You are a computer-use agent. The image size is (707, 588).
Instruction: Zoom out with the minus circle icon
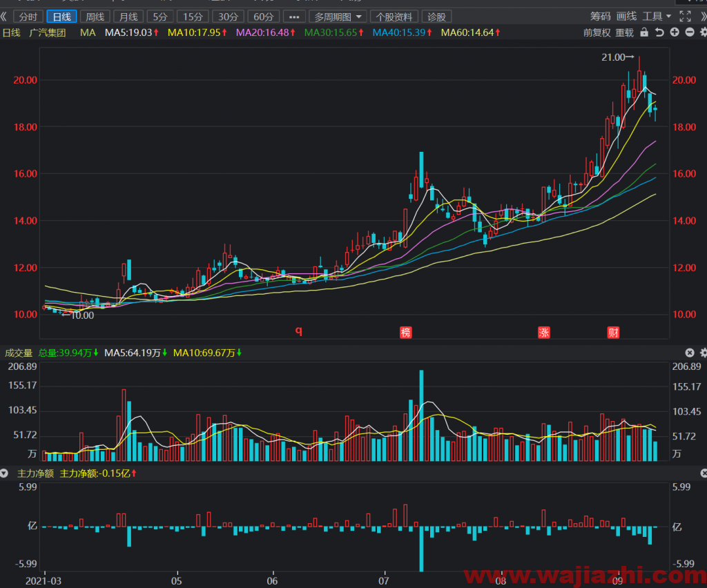coord(690,32)
